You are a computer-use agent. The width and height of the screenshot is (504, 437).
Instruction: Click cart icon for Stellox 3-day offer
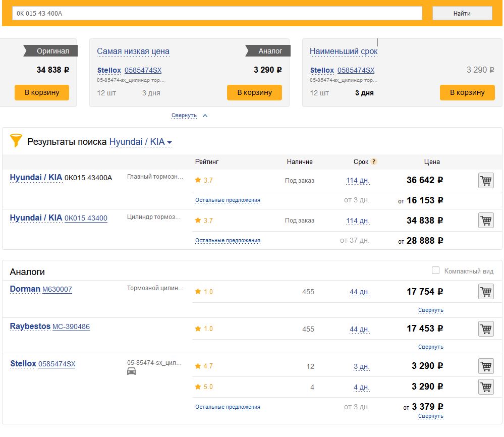[x=486, y=366]
